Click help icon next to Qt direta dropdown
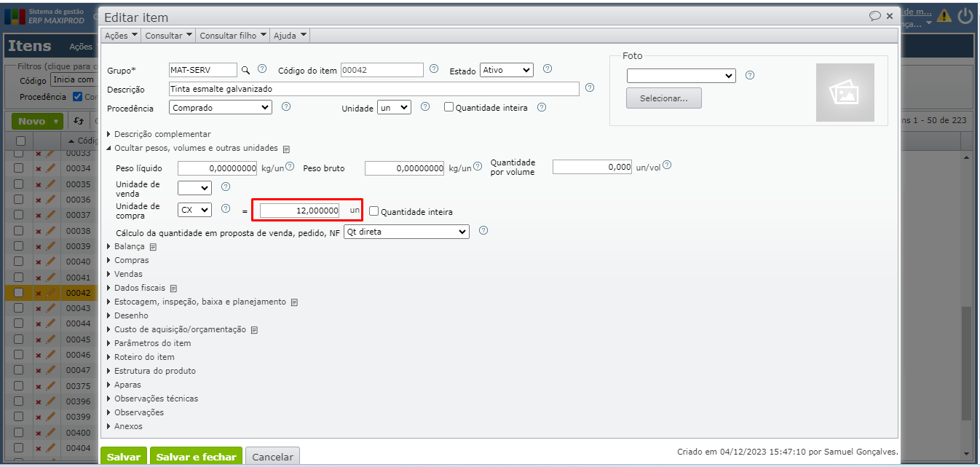 [x=483, y=231]
